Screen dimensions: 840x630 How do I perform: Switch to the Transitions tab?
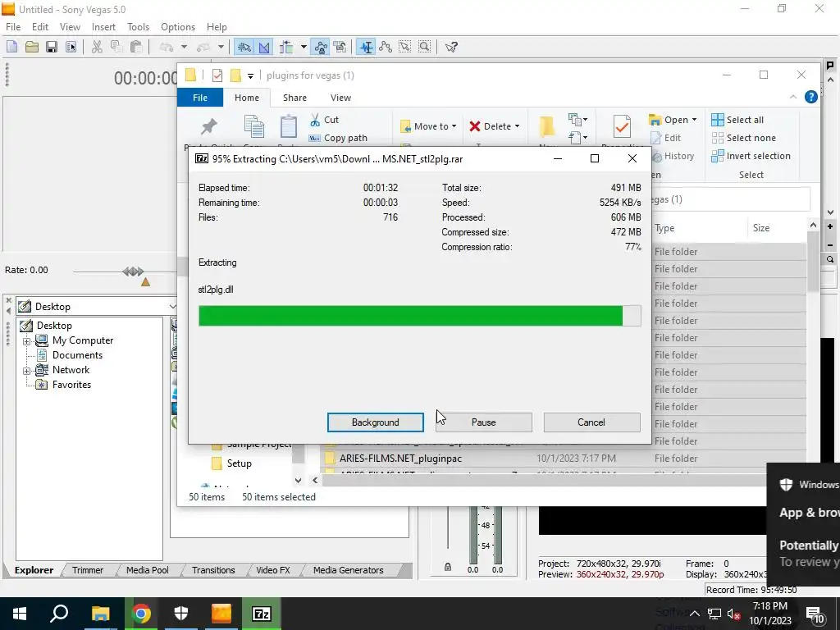tap(214, 570)
